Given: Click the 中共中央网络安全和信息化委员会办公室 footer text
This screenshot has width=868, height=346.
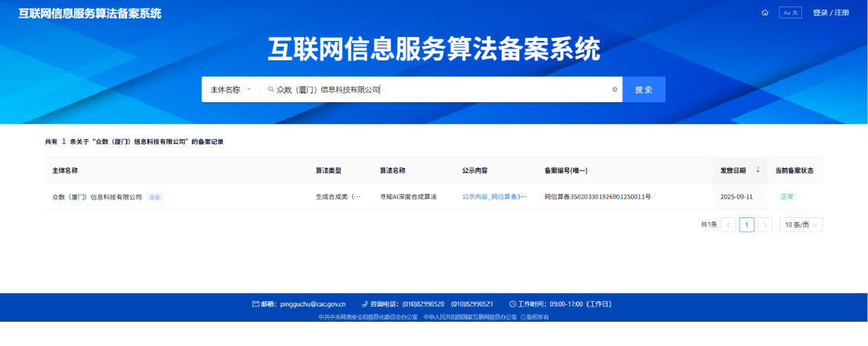Looking at the screenshot, I should pos(368,317).
